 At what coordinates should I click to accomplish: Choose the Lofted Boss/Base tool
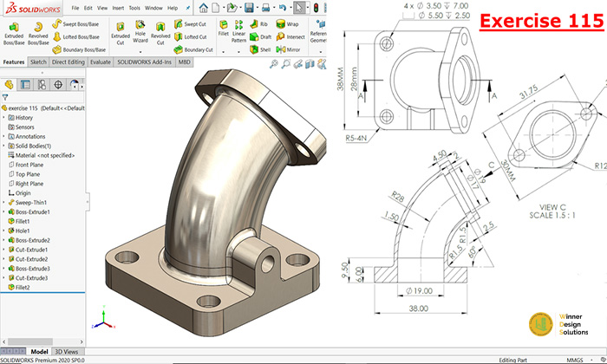76,36
